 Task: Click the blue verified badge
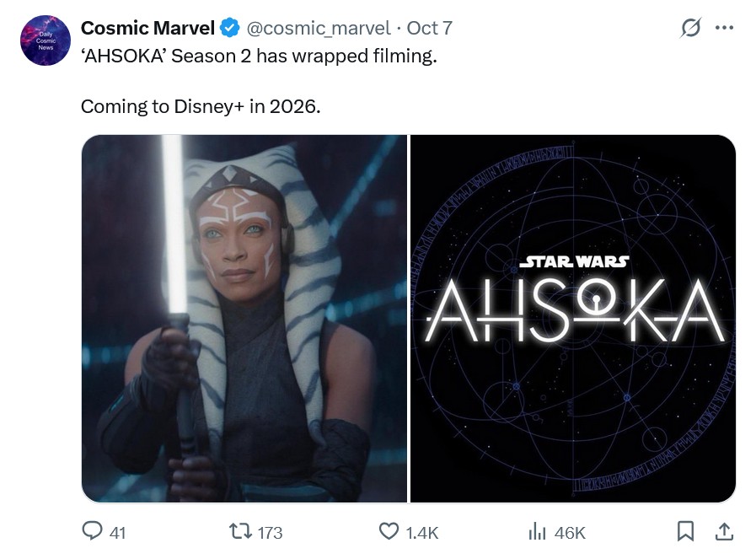[x=229, y=28]
